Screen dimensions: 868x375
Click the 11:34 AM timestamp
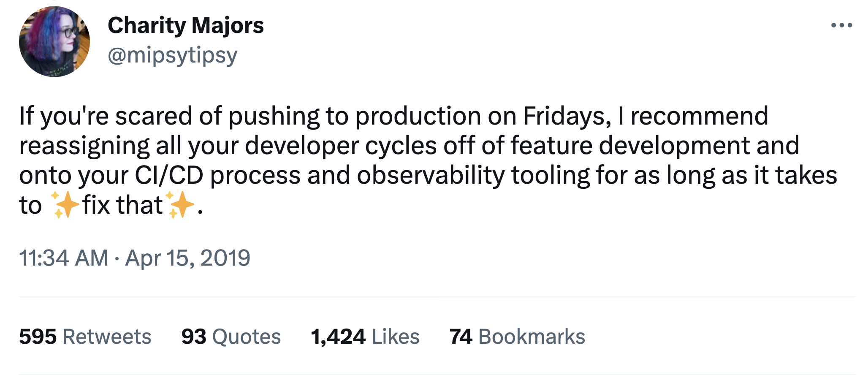click(64, 258)
